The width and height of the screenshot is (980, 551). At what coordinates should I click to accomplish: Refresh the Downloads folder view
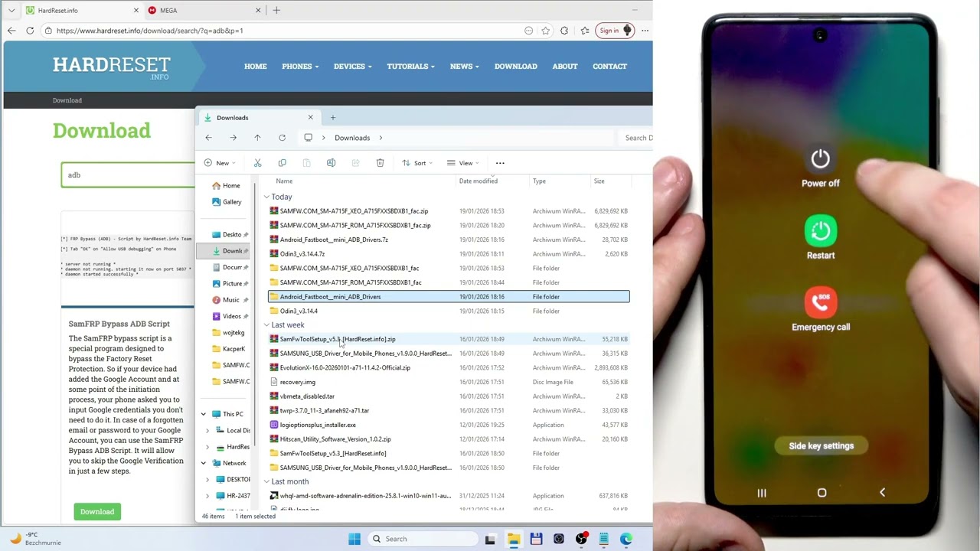pyautogui.click(x=282, y=138)
